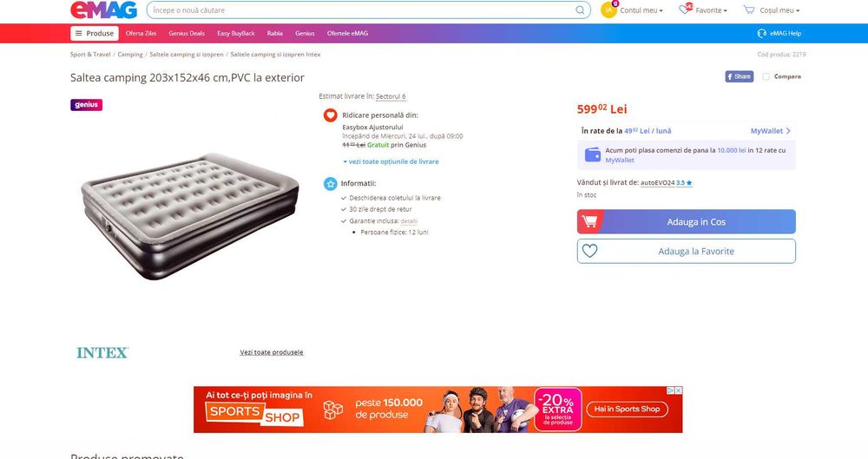Click the MyWallet wallet icon
This screenshot has height=459, width=868.
coord(593,154)
